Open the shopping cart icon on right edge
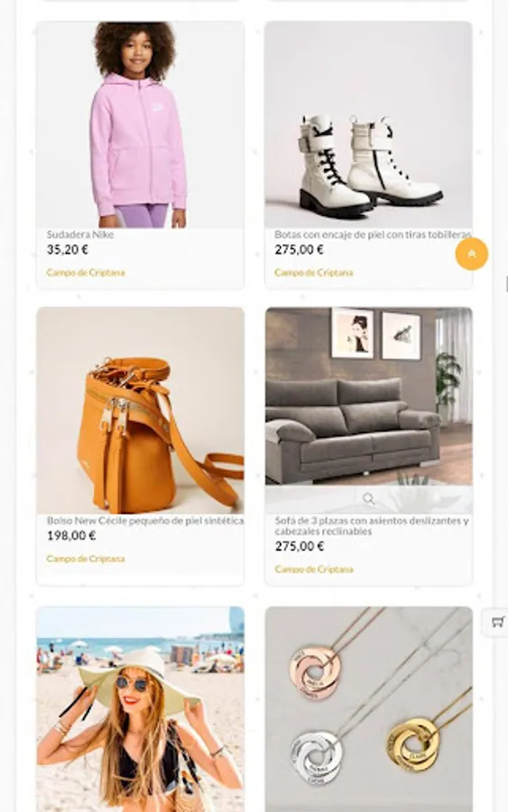 [497, 622]
